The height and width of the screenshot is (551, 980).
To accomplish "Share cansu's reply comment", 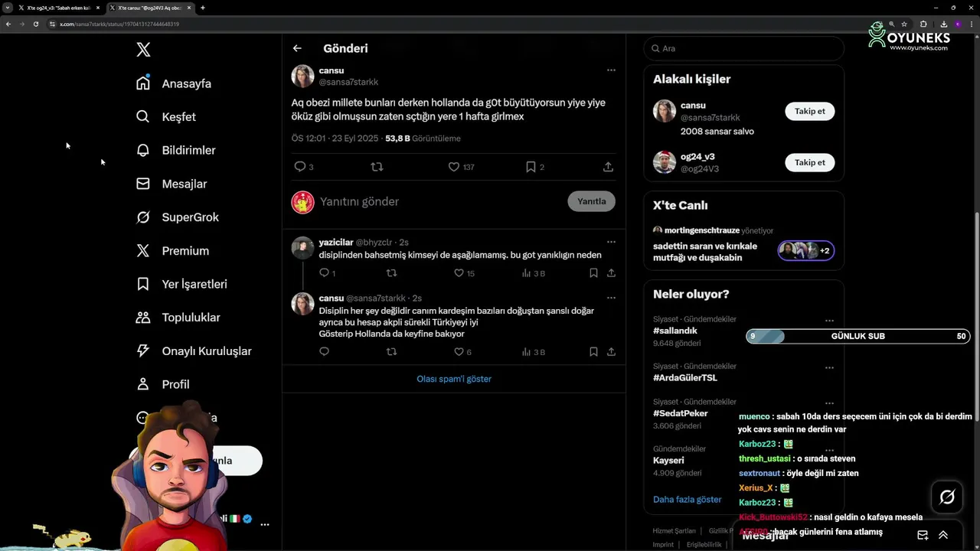I will pos(611,352).
